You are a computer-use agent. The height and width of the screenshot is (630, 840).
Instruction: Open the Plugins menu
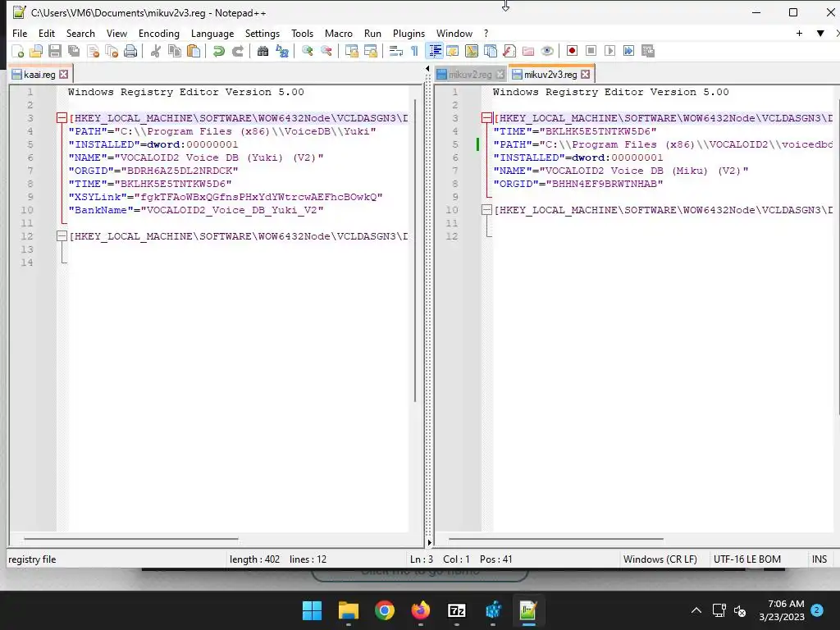click(409, 33)
